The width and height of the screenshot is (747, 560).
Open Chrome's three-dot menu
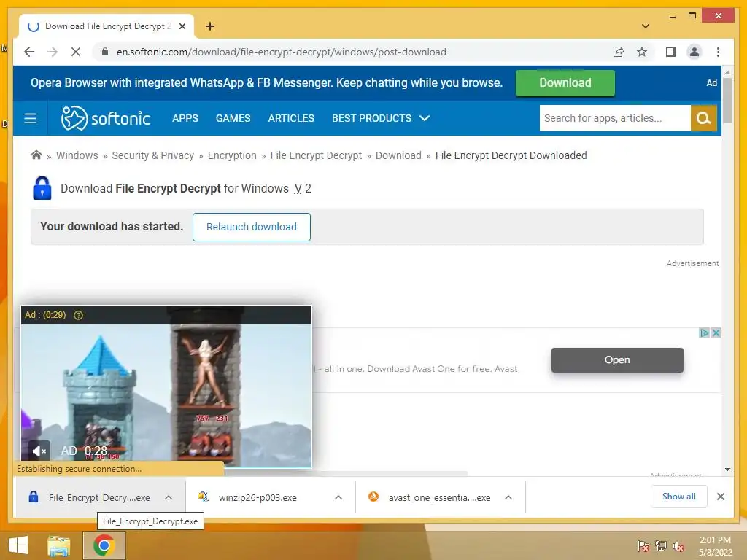pyautogui.click(x=718, y=52)
